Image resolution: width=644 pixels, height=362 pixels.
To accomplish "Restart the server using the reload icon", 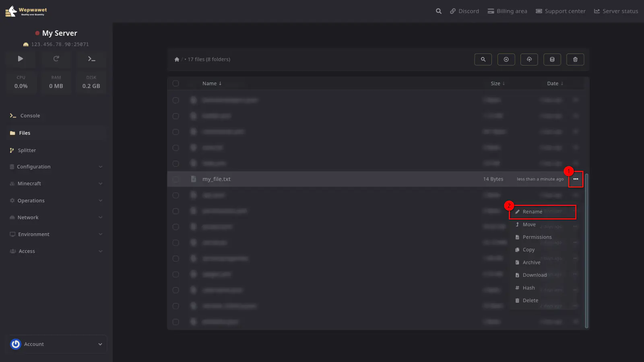I will coord(56,59).
